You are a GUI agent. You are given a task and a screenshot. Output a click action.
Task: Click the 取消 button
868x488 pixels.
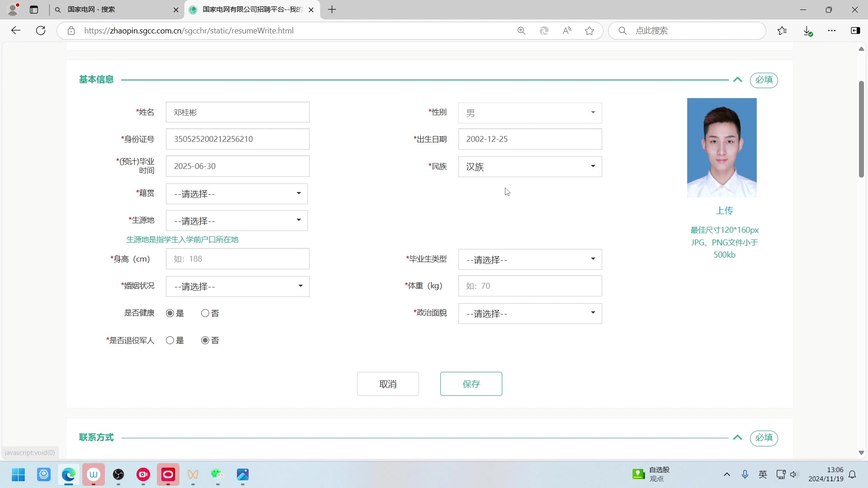tap(388, 384)
